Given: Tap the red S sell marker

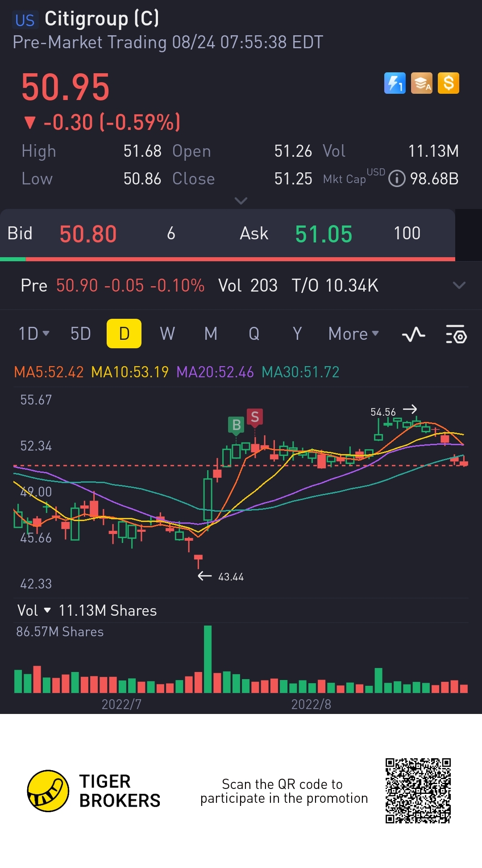Looking at the screenshot, I should [x=255, y=418].
